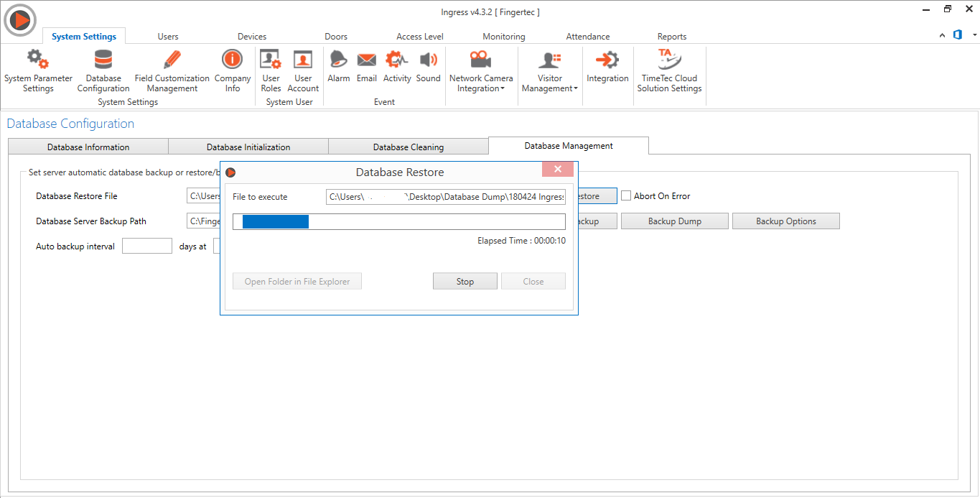Open System Parameter Settings
The height and width of the screenshot is (498, 980).
tap(38, 71)
